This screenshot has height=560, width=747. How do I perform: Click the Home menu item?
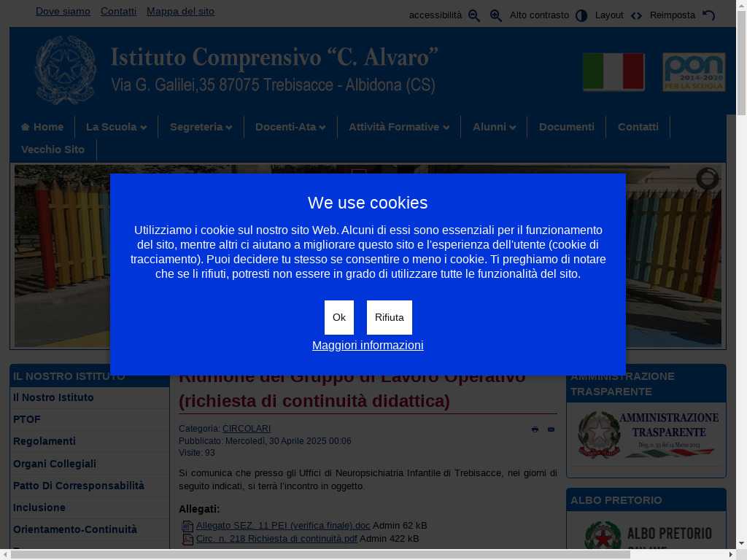(x=42, y=127)
